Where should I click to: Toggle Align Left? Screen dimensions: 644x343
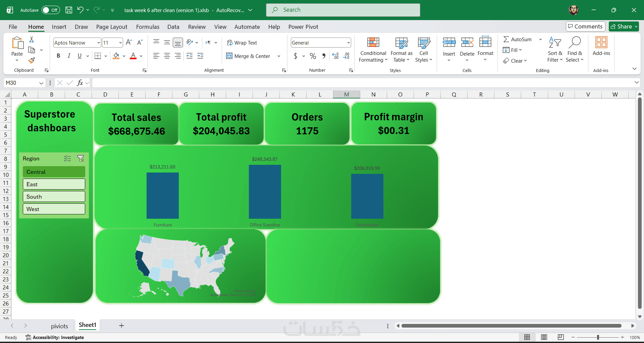[156, 56]
